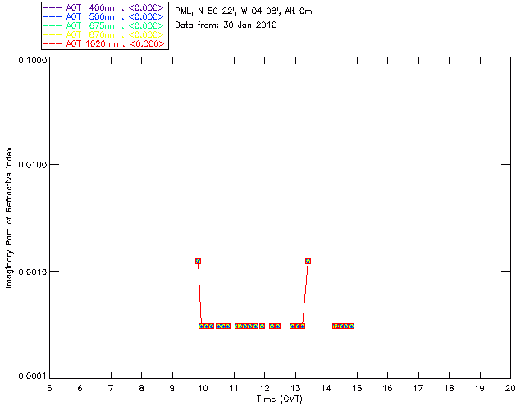Click the x-axis tick label 11
525x420 pixels.
(234, 388)
